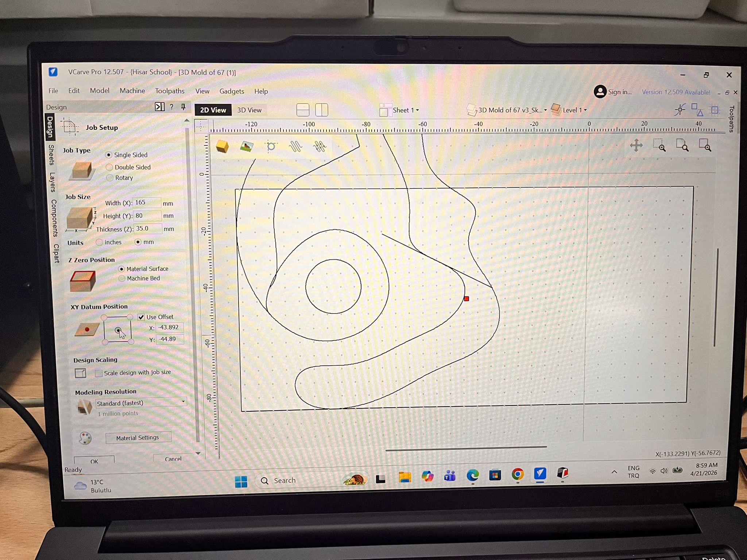Image resolution: width=747 pixels, height=560 pixels.
Task: Toggle geometry snapping icon
Action: 697,109
